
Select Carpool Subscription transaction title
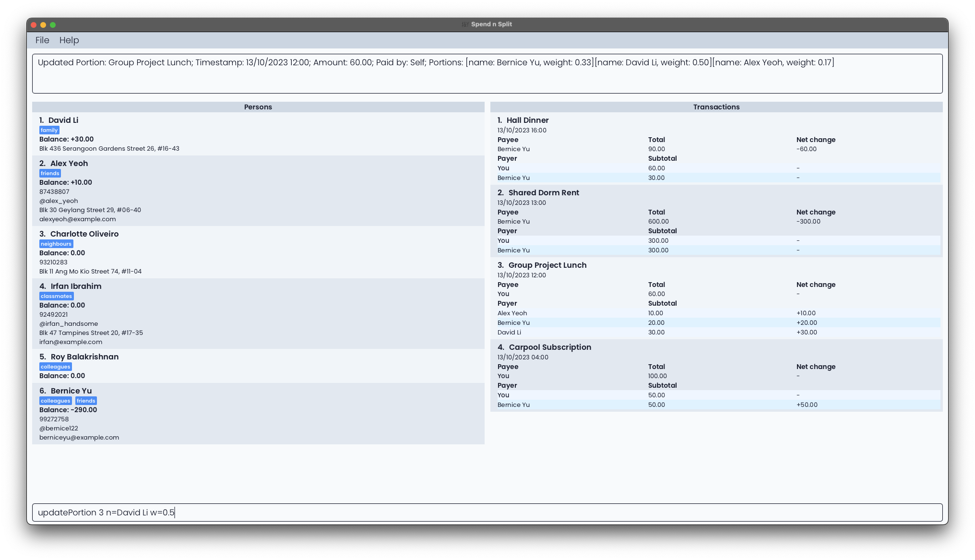pos(550,347)
